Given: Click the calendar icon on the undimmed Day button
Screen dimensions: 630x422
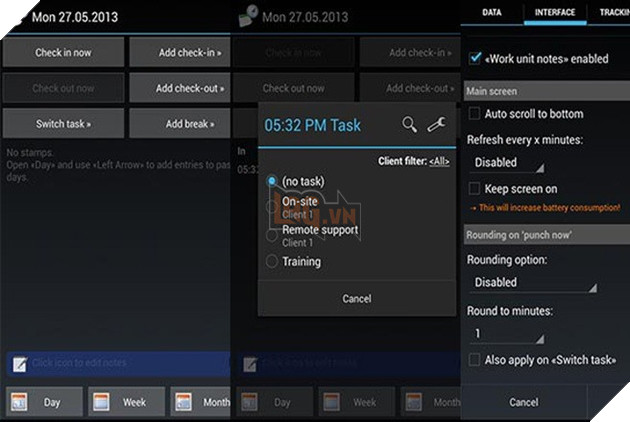Looking at the screenshot, I should [18, 402].
